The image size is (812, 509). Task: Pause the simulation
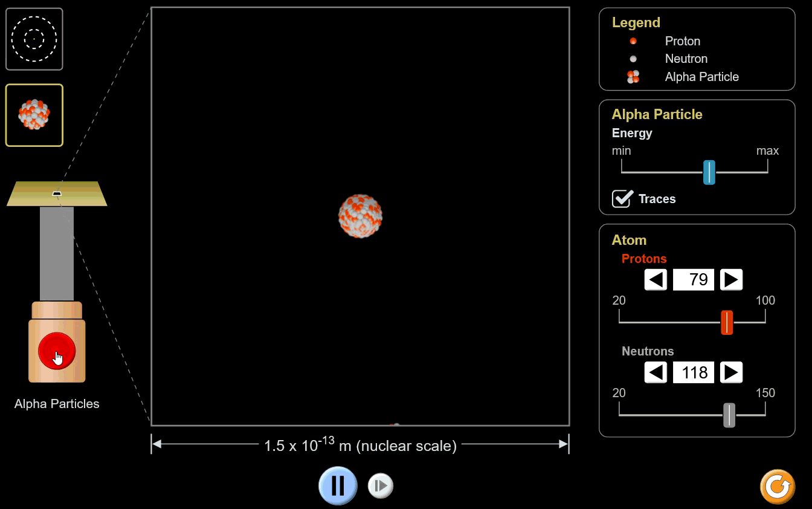tap(338, 485)
